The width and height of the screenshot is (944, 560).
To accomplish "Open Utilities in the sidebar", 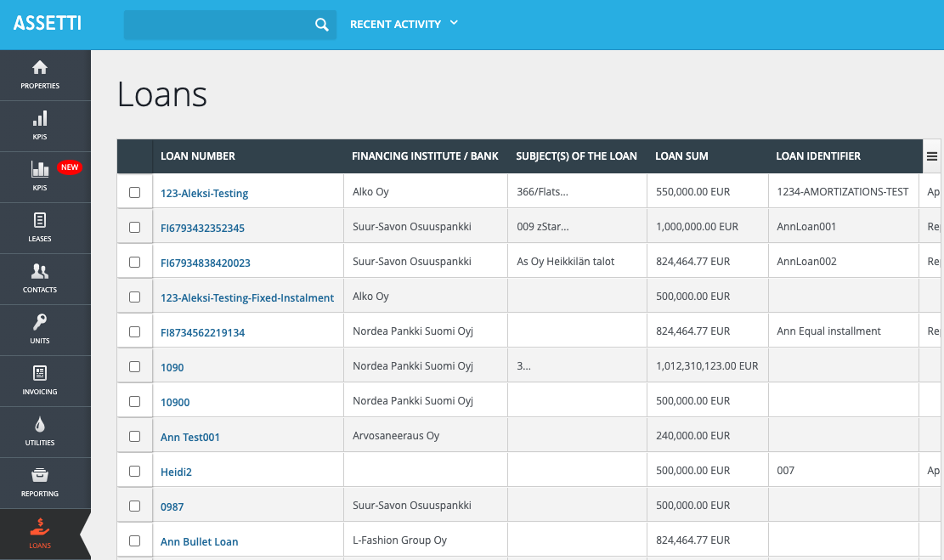I will point(40,432).
